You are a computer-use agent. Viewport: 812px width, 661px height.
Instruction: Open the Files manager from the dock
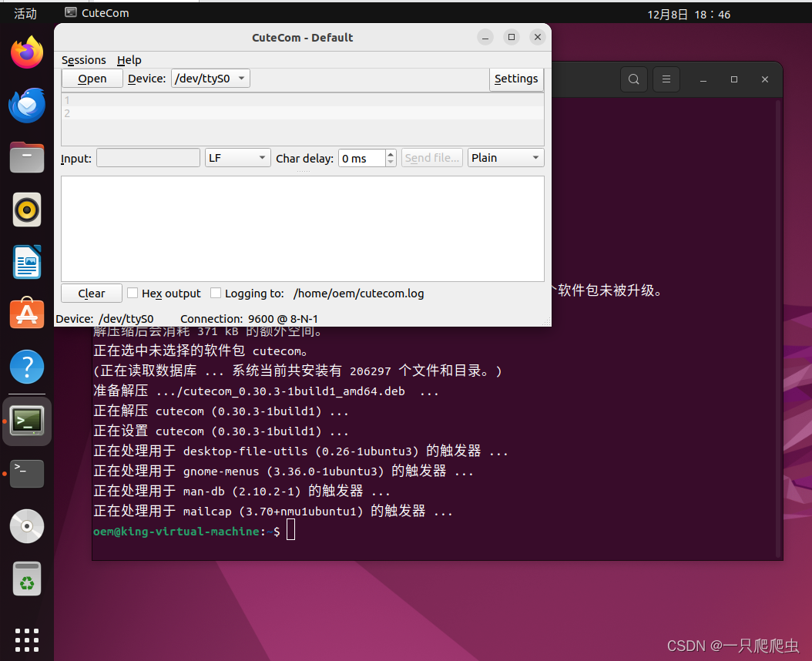(26, 157)
